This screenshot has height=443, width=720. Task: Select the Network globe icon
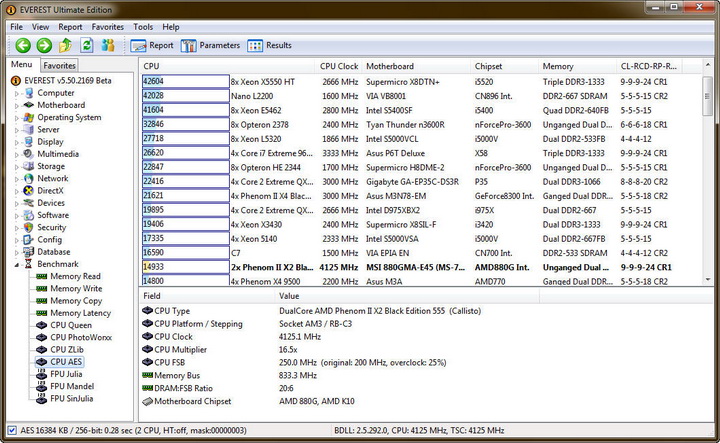tap(29, 179)
